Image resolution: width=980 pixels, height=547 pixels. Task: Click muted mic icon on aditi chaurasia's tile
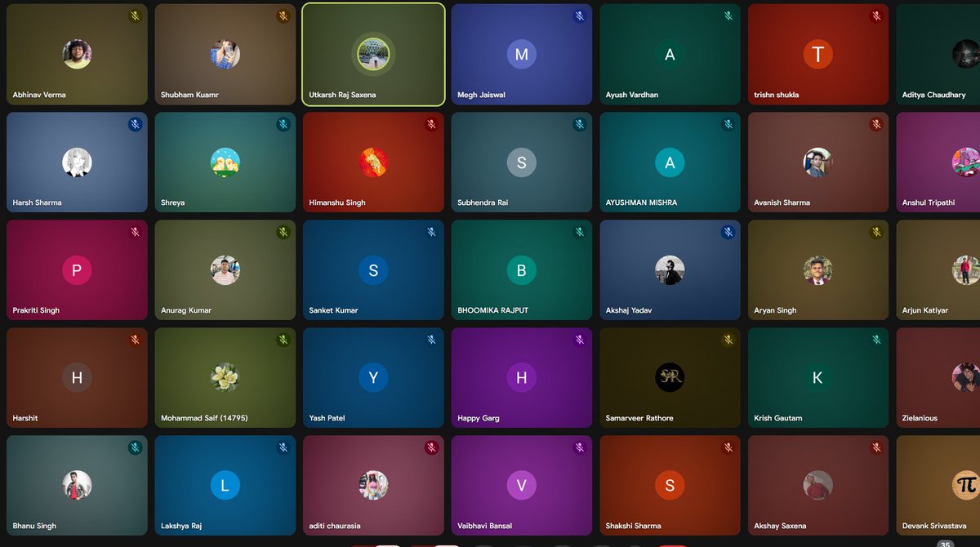pos(431,447)
